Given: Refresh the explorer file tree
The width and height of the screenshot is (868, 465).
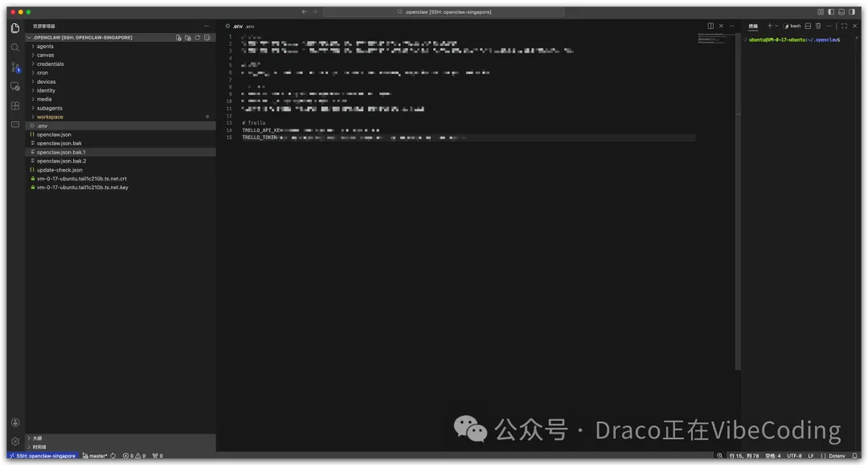Looking at the screenshot, I should [x=197, y=38].
